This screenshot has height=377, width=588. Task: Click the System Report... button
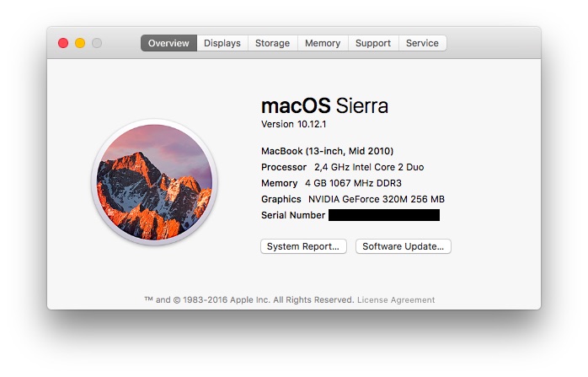[x=303, y=246]
